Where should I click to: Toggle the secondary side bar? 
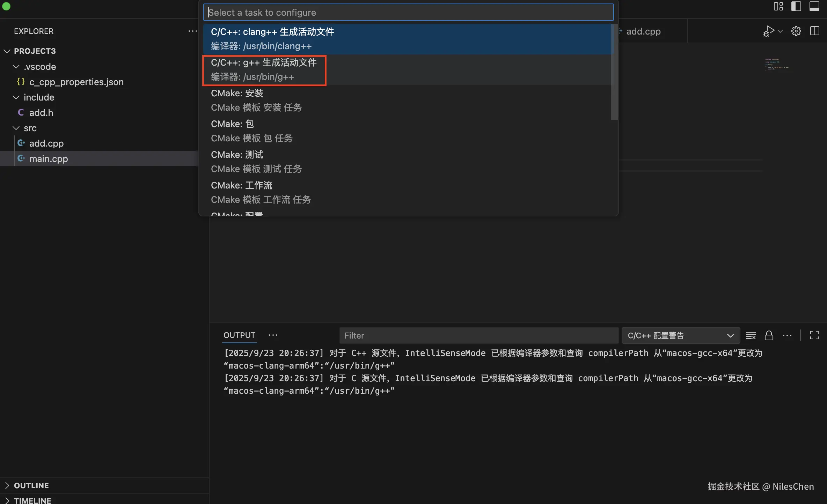(796, 6)
